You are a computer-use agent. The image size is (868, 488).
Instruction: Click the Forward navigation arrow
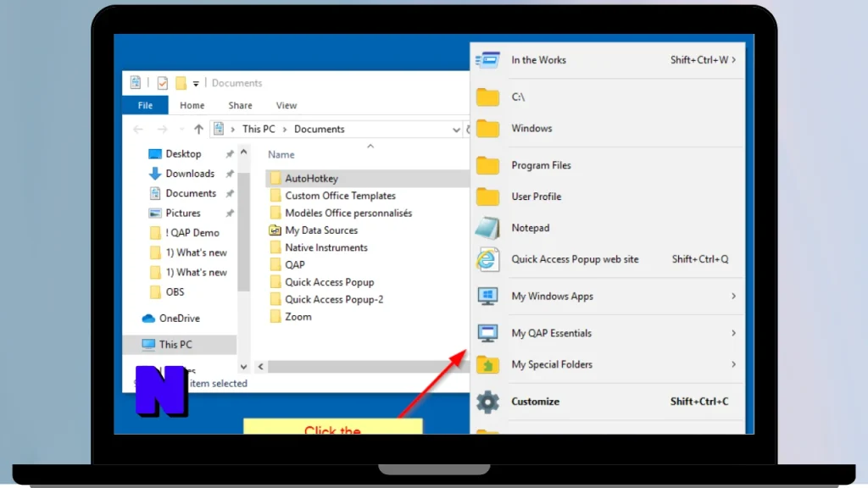[162, 129]
